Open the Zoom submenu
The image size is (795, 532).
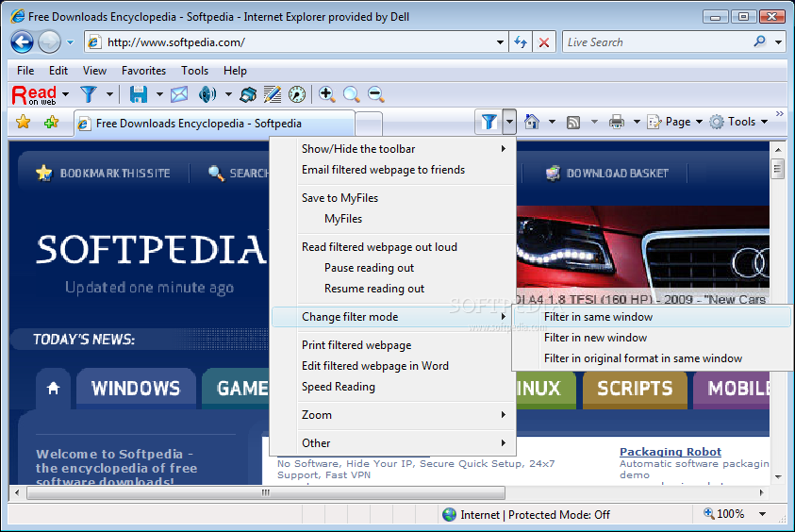pos(393,415)
